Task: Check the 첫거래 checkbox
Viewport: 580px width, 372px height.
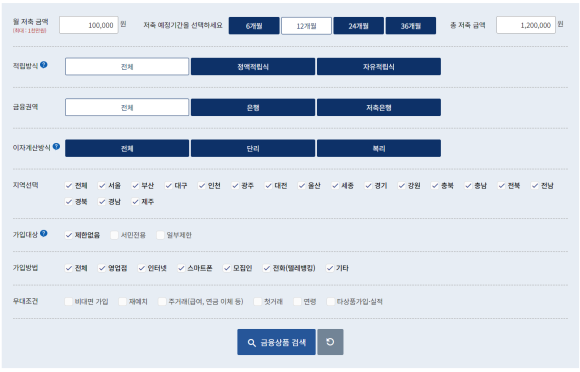Action: (x=258, y=302)
